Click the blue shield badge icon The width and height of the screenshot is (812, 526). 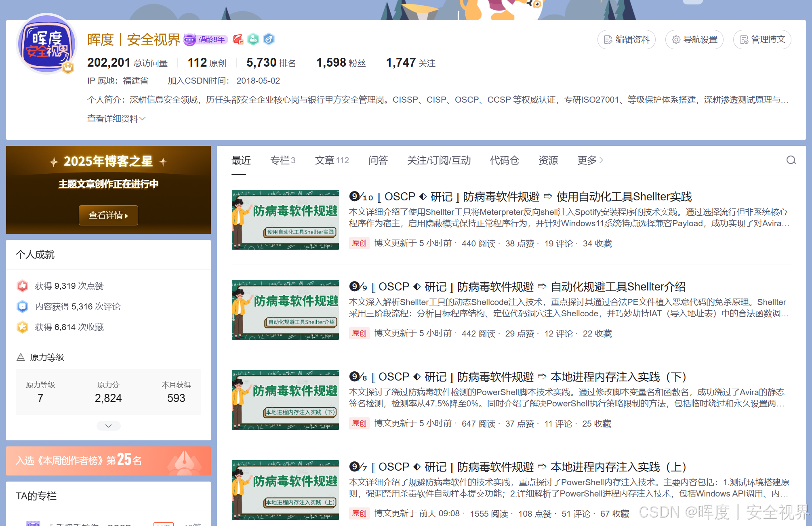(269, 39)
